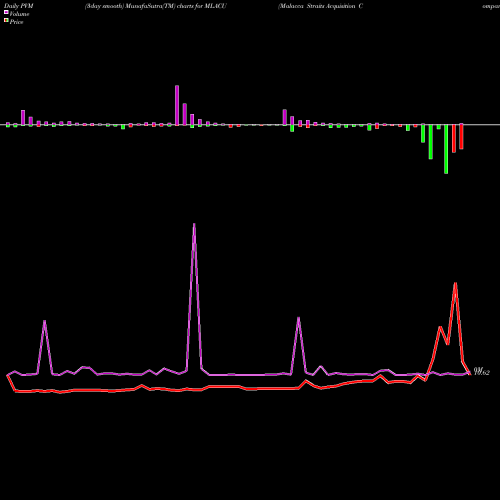The image size is (500, 500).
Task: Click the highest peak of magenta volume line
Action: click(x=194, y=224)
